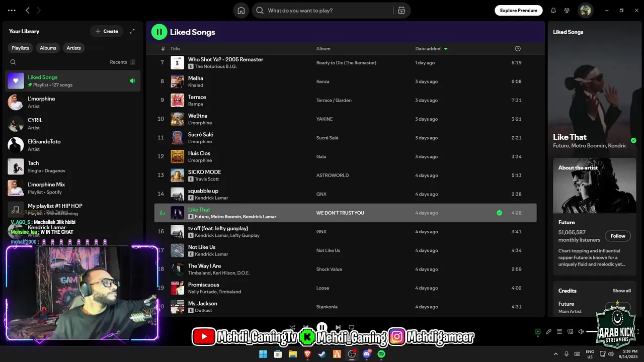
Task: Pause Liked Songs with the green header button
Action: pos(159,32)
